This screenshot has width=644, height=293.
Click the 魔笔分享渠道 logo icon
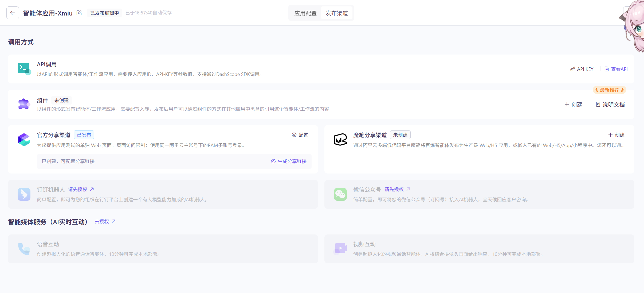point(340,140)
